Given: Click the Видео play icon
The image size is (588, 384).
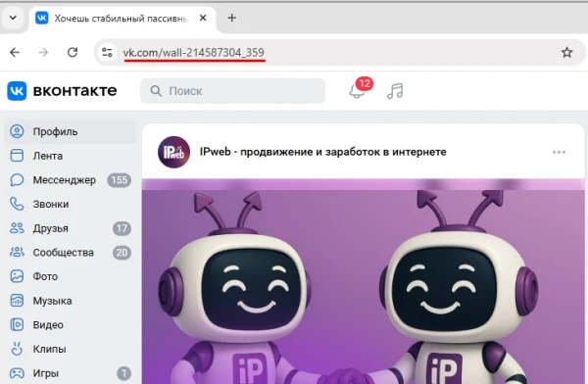Looking at the screenshot, I should coord(17,325).
